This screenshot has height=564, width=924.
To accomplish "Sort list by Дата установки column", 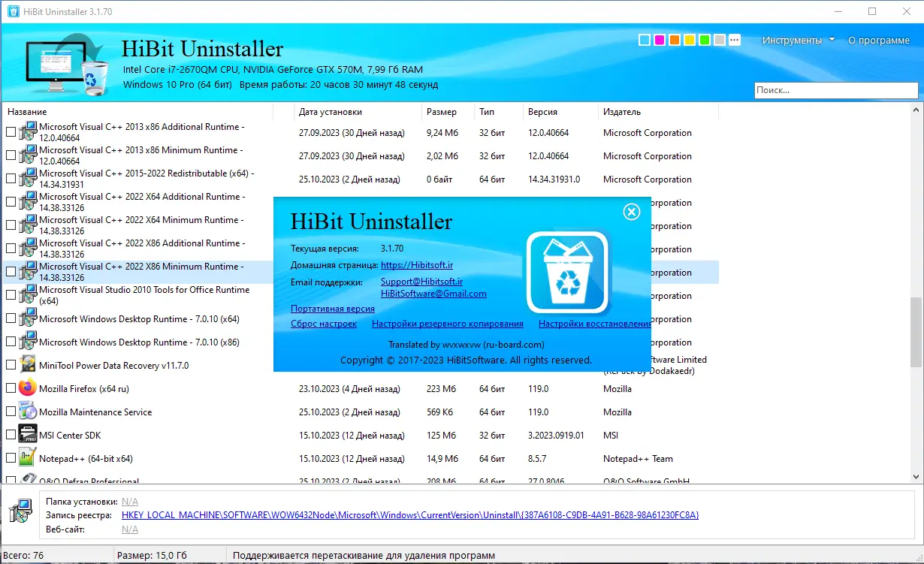I will [358, 111].
